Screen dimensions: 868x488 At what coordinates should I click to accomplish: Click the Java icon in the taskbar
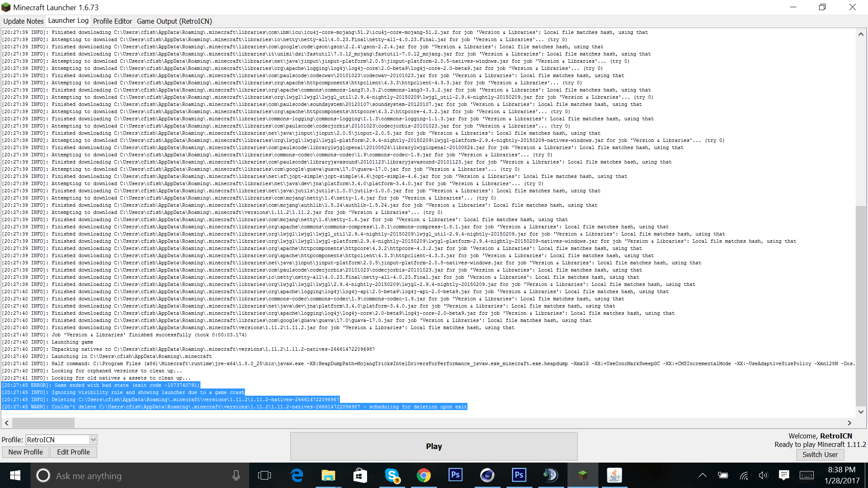pos(614,475)
